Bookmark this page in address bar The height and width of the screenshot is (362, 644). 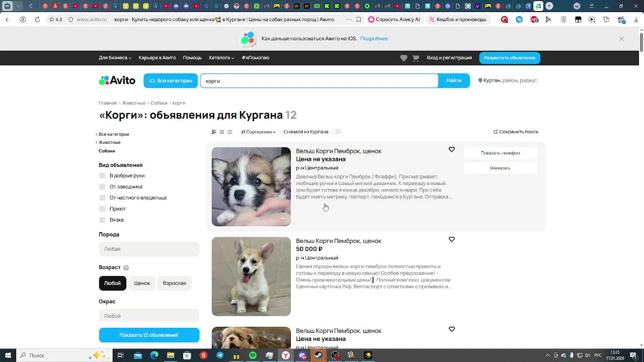(x=358, y=20)
